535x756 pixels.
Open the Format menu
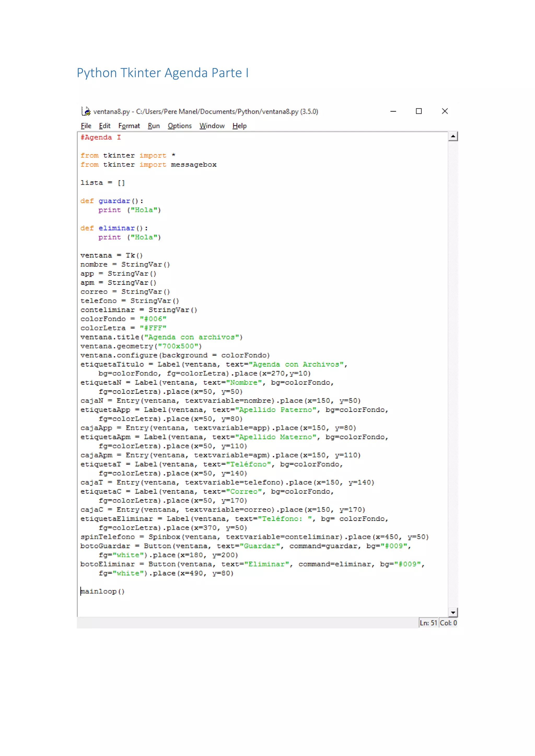pyautogui.click(x=129, y=126)
